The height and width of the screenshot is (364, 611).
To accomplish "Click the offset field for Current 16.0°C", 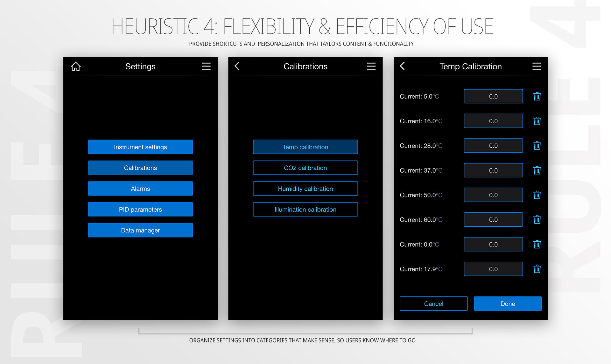I will coord(493,121).
